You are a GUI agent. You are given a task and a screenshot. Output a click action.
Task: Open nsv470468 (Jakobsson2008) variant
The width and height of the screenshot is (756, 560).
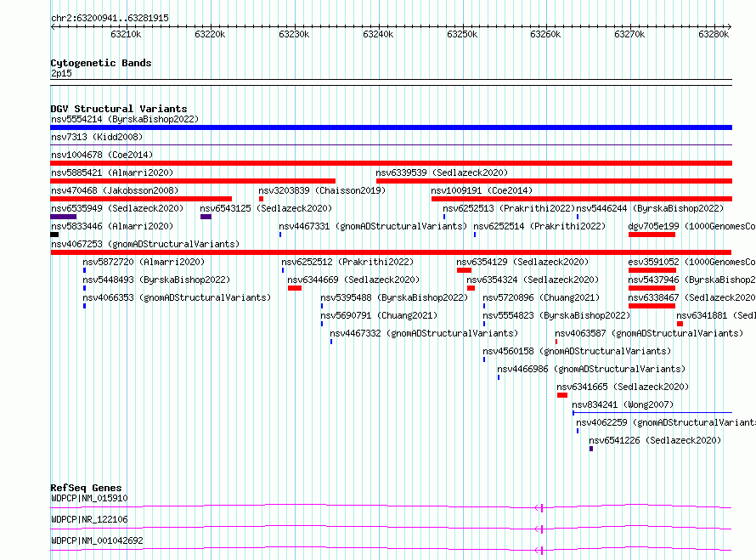tap(115, 190)
